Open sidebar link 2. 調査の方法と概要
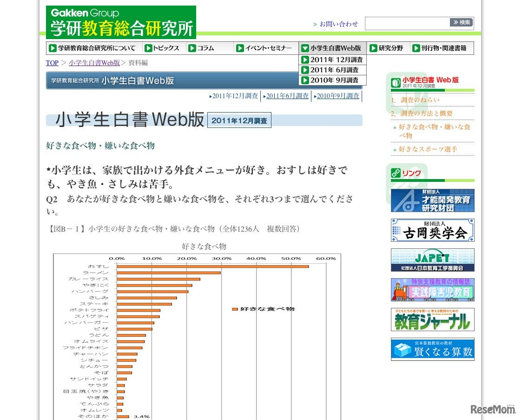Viewport: 522px width, 420px height. (x=422, y=113)
